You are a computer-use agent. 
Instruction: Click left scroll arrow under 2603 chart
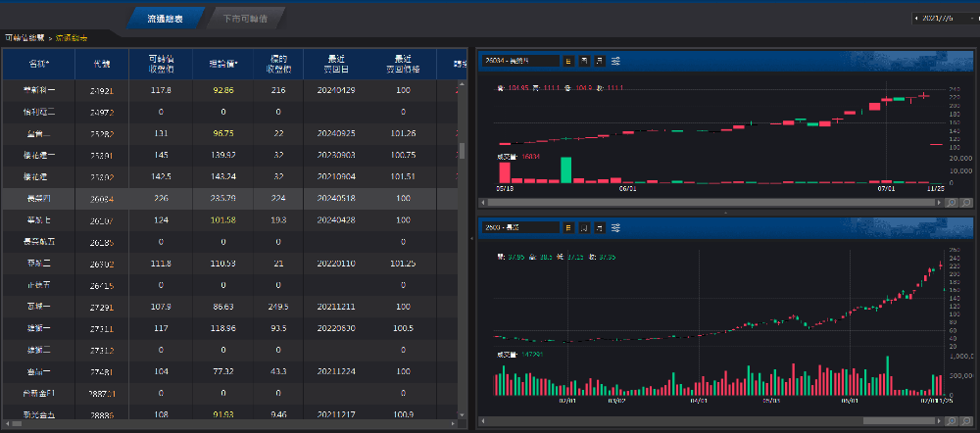pos(482,420)
